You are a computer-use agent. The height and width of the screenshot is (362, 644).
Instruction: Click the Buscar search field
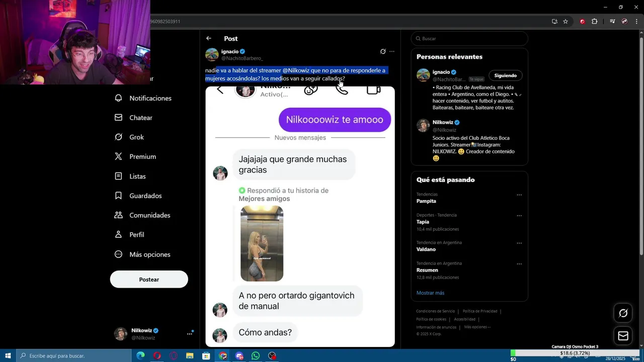click(x=469, y=39)
